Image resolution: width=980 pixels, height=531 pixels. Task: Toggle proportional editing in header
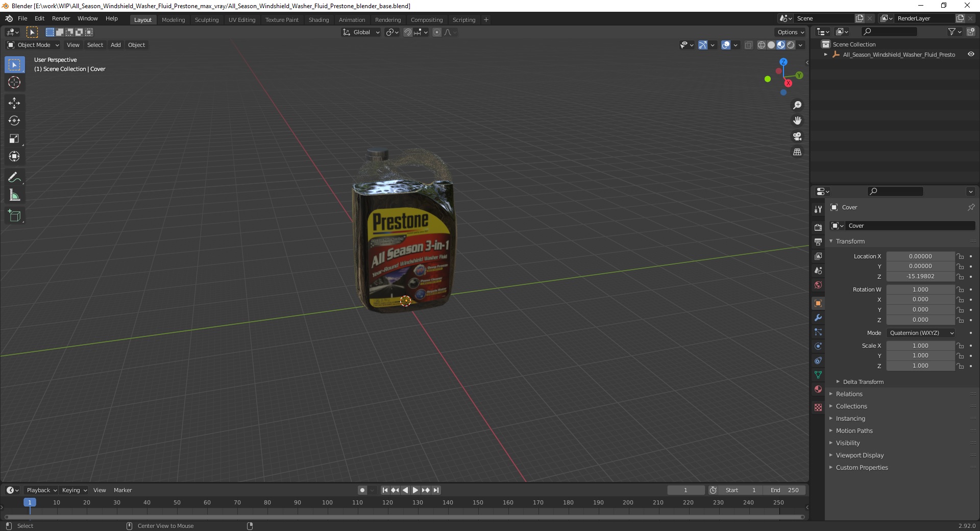pos(436,32)
